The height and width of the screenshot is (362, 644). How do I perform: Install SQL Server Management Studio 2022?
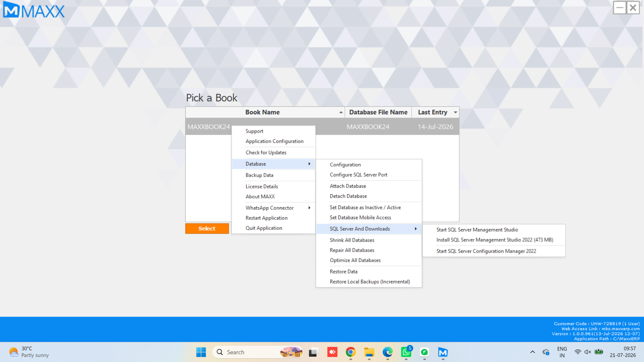[x=494, y=240]
